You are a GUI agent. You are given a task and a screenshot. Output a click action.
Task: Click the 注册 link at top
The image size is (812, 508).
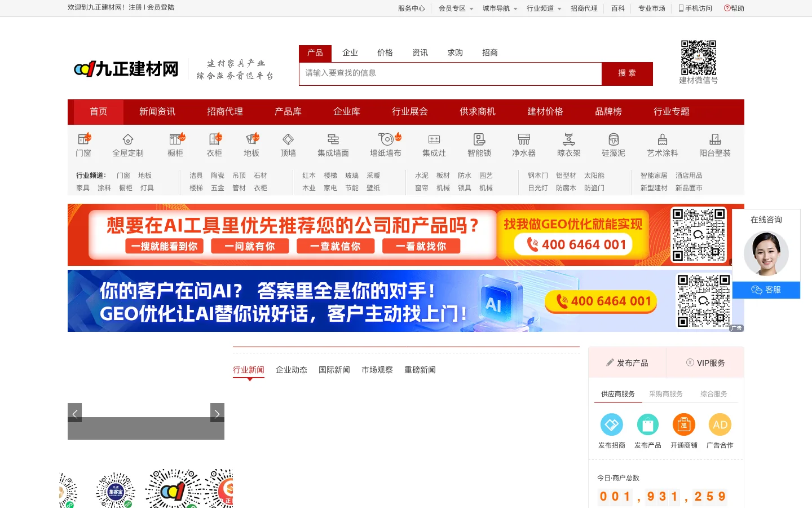(135, 8)
